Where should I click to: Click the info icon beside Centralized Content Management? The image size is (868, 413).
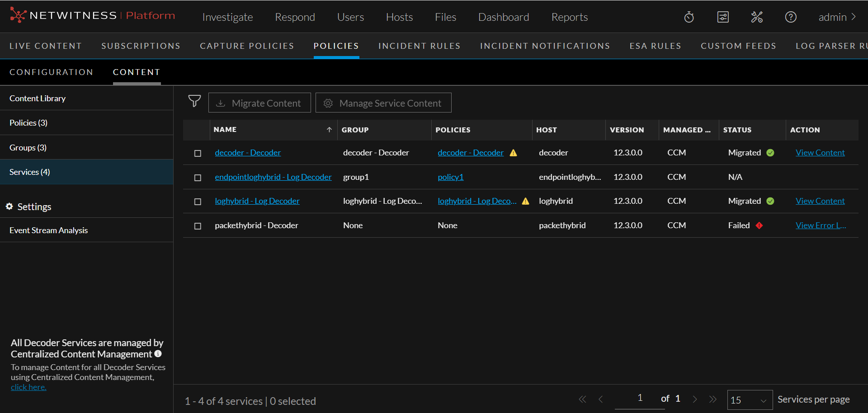point(158,354)
